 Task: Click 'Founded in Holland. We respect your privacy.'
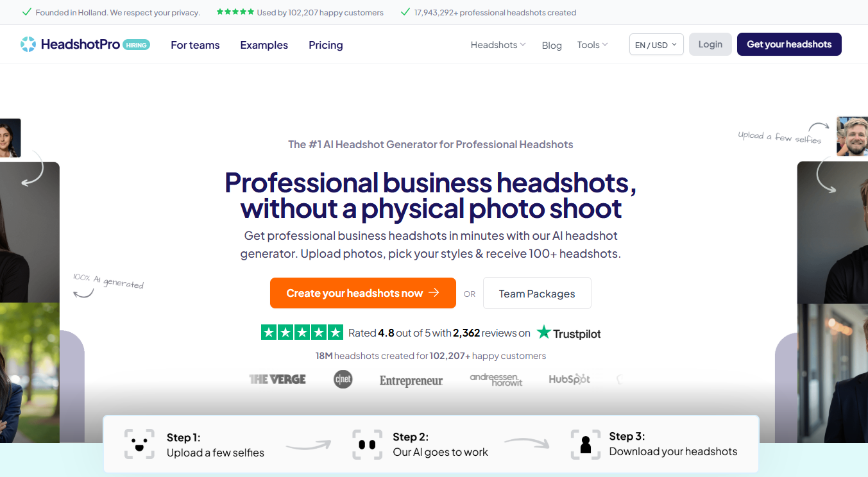[118, 13]
